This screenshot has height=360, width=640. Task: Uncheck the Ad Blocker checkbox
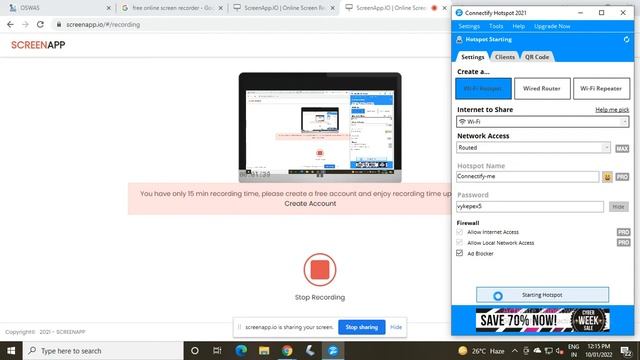tap(460, 253)
